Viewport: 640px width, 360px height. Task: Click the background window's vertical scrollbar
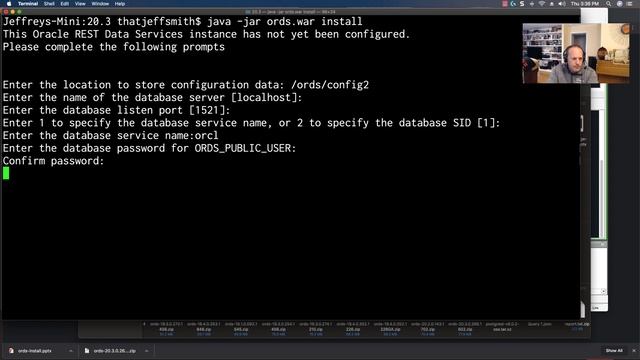[602, 198]
